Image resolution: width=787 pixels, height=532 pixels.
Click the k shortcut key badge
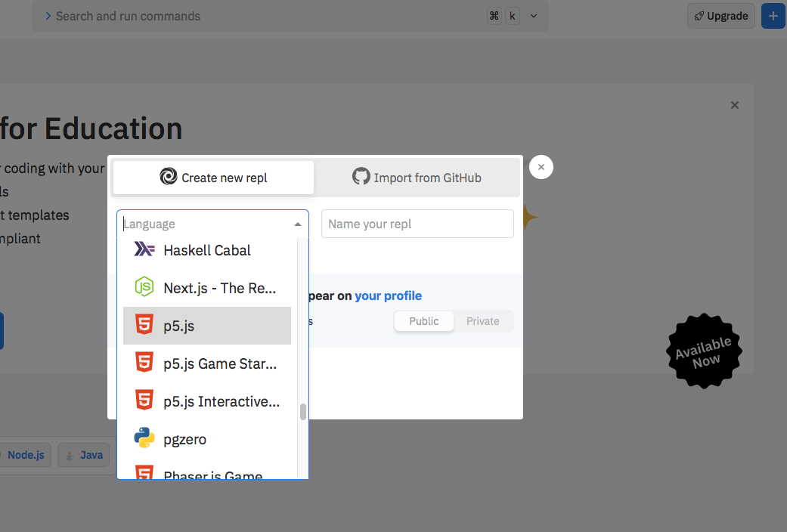click(513, 16)
